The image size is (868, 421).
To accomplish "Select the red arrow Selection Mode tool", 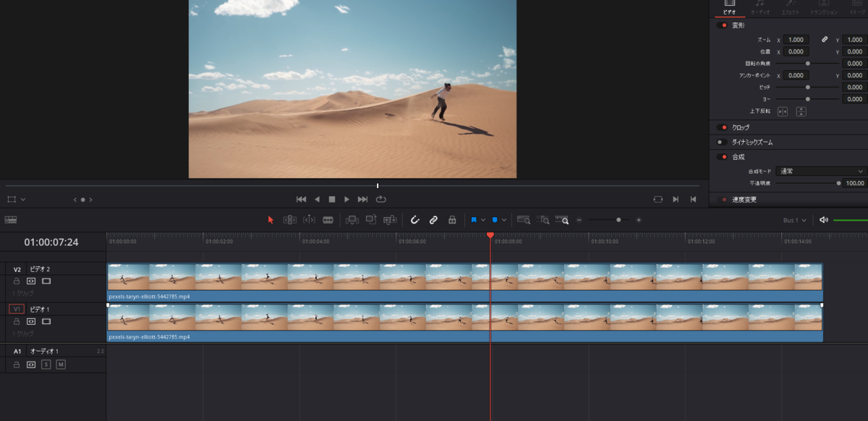I will click(271, 220).
